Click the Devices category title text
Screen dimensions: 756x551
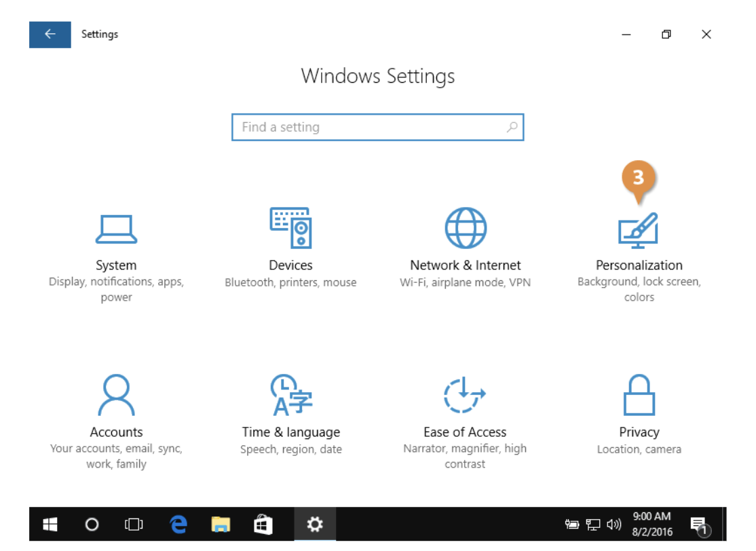290,265
